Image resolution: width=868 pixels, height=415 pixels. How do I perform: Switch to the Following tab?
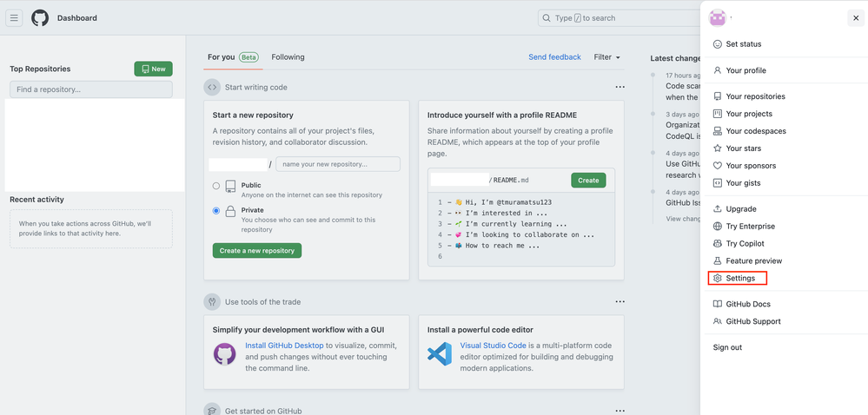[288, 57]
